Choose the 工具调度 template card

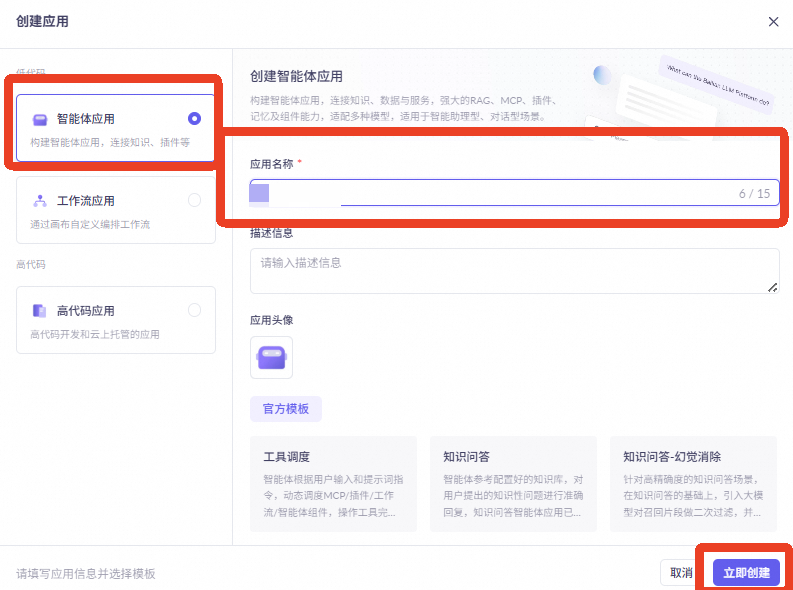point(333,484)
